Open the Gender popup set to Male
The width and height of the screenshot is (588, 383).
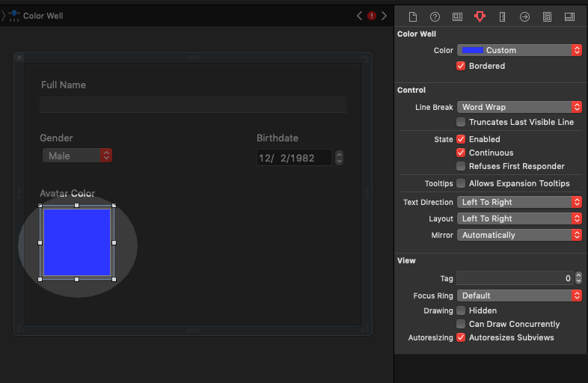pyautogui.click(x=77, y=156)
